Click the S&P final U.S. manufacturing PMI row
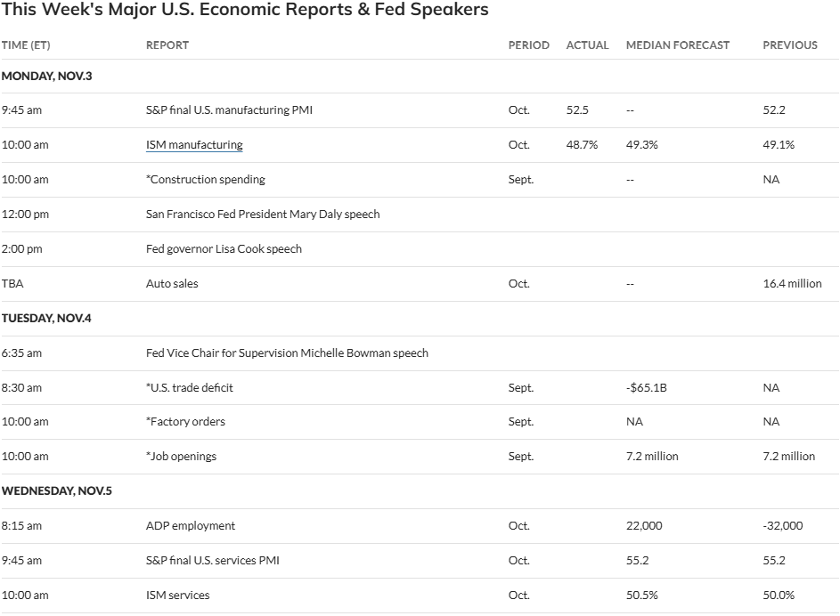The image size is (840, 616). pyautogui.click(x=229, y=110)
